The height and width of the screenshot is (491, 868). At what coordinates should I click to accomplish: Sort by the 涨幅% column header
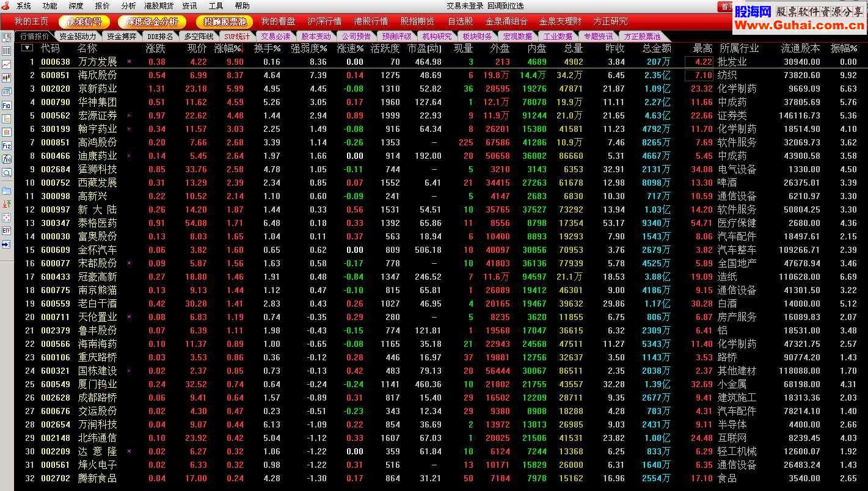(228, 48)
